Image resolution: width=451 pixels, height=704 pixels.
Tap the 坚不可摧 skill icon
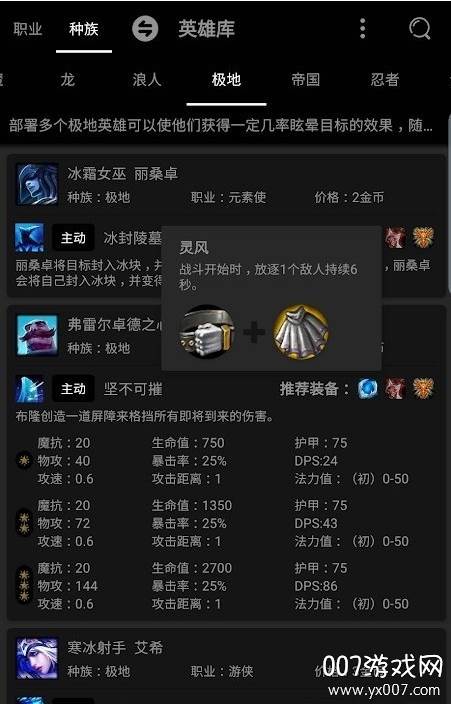click(x=30, y=389)
